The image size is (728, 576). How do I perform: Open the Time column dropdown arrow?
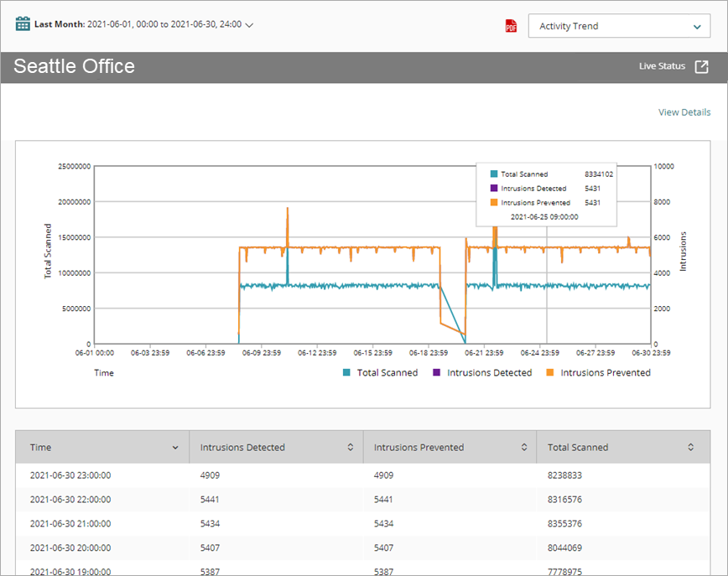[175, 447]
